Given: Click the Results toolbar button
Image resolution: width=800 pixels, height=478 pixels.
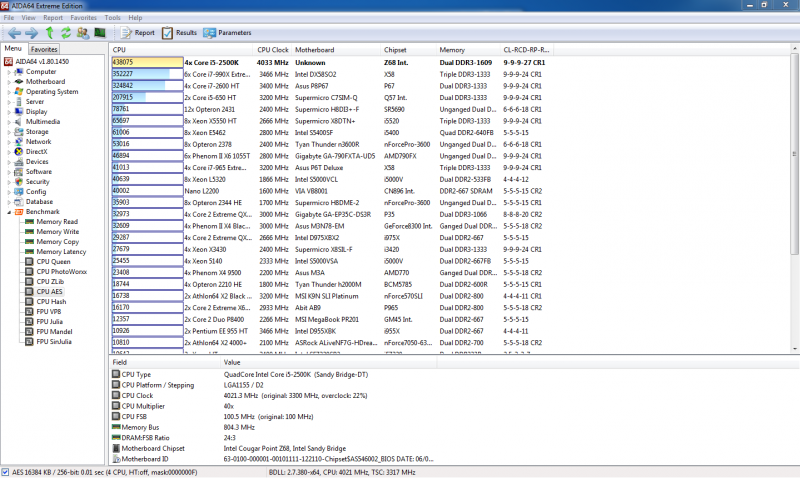Looking at the screenshot, I should coord(180,33).
